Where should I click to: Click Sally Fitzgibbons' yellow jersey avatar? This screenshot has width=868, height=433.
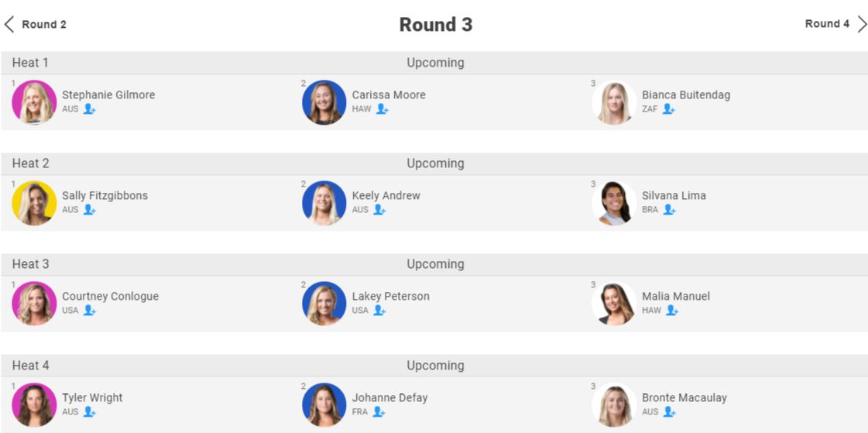pyautogui.click(x=34, y=203)
